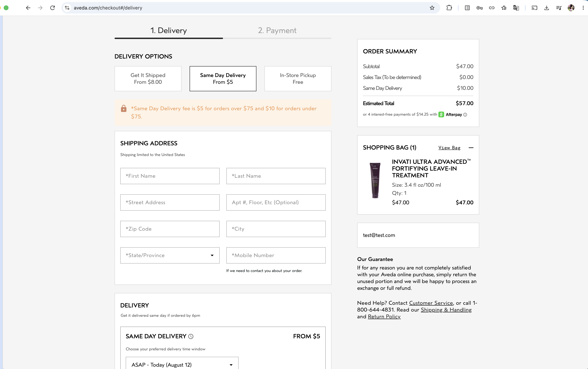Click the Street Address field

tap(170, 202)
